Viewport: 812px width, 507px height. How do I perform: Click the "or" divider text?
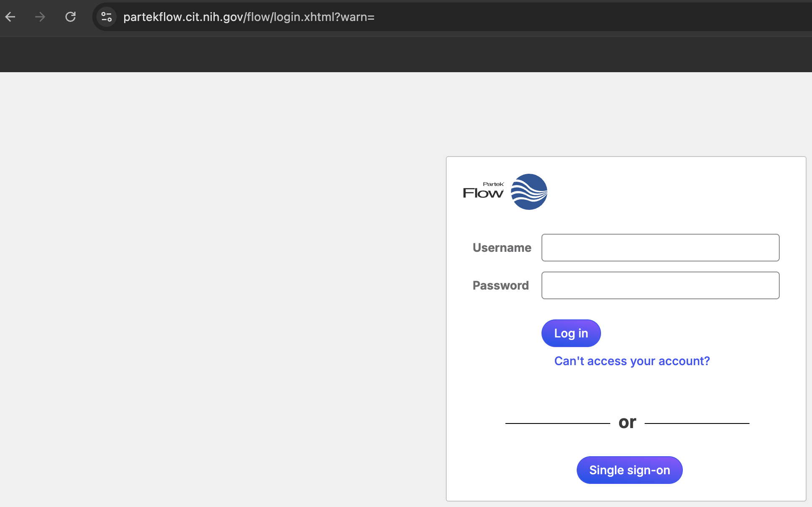[x=627, y=422]
